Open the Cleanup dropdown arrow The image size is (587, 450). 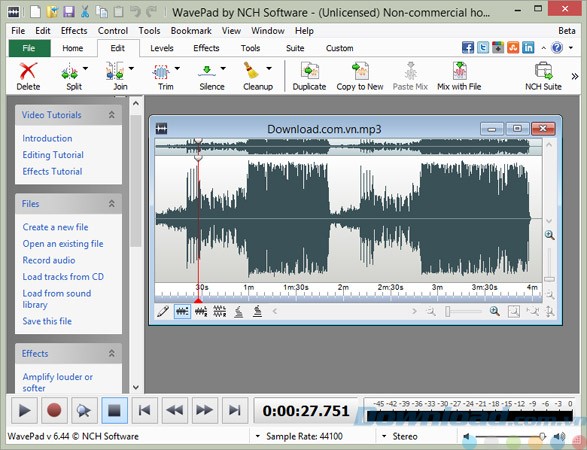pyautogui.click(x=269, y=68)
